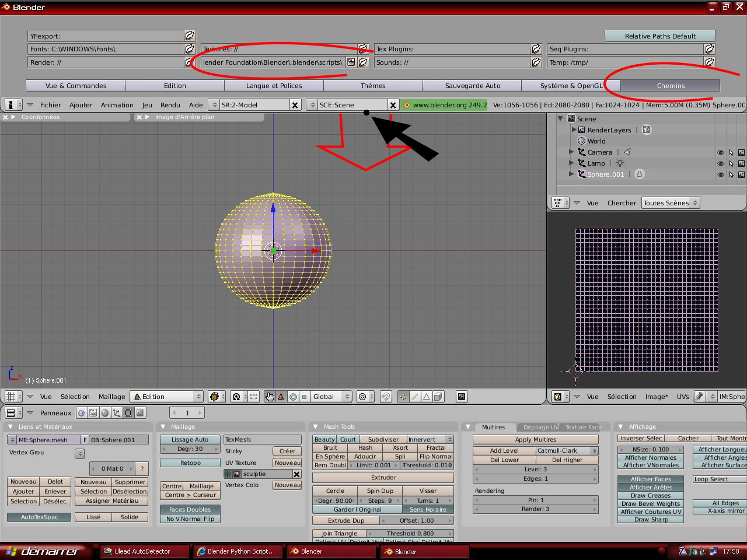Open file browser icon for YFexport path
The image size is (747, 560).
coord(190,36)
